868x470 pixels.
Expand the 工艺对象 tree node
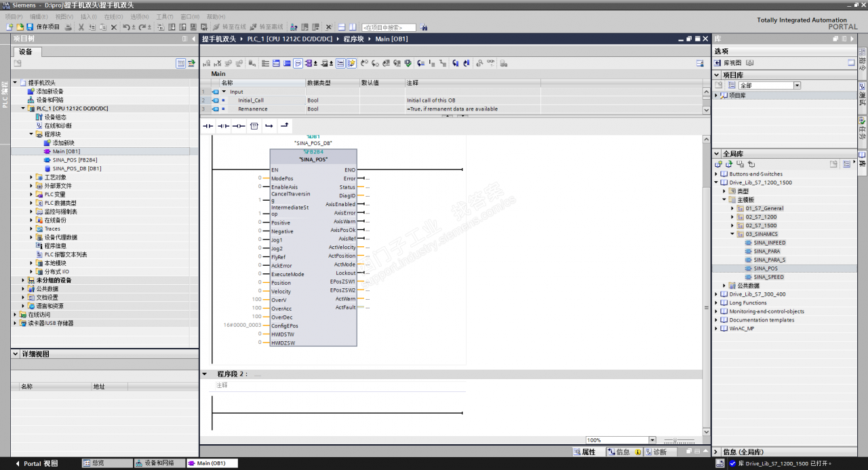pos(31,177)
